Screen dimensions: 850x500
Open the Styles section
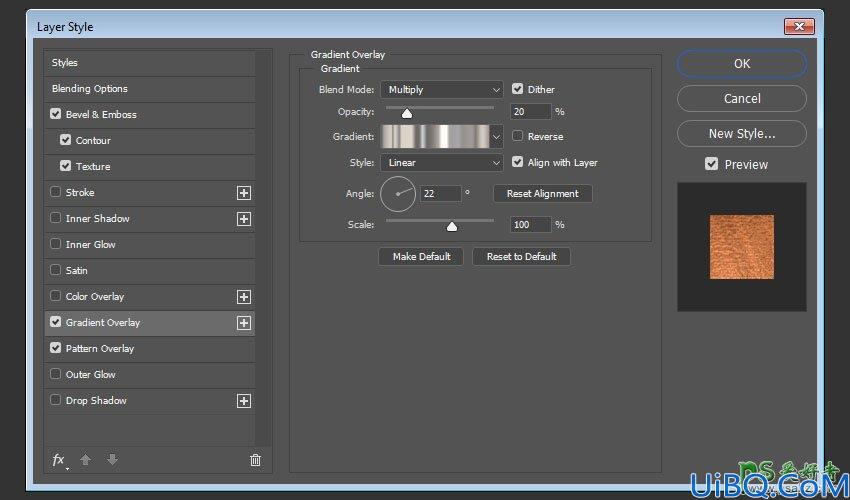[150, 63]
